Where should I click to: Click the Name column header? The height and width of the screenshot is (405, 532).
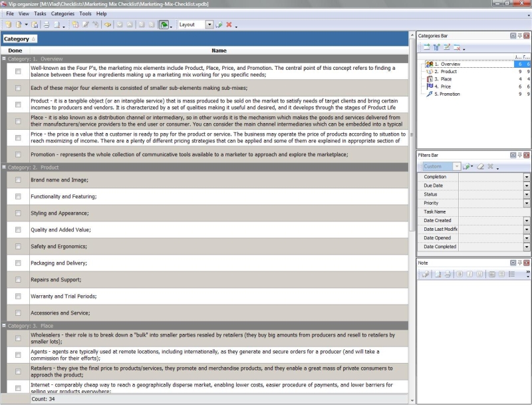coord(219,51)
